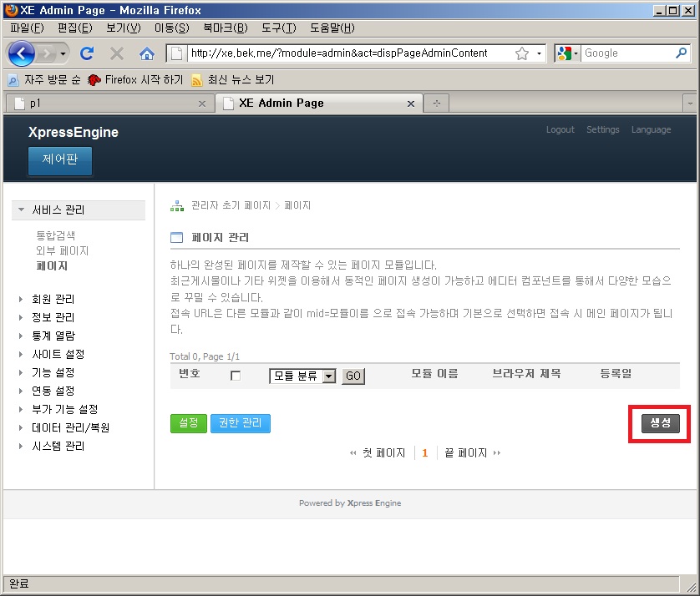Click the browser Back arrow button
This screenshot has height=596, width=700.
[x=21, y=53]
